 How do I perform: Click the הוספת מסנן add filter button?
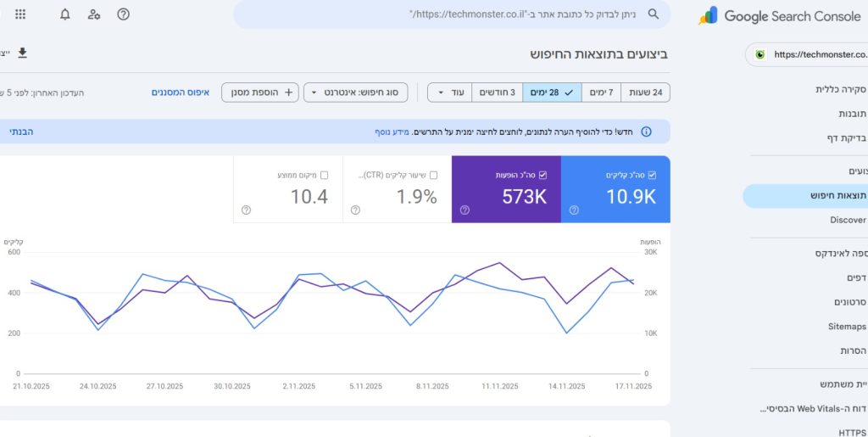coord(260,92)
